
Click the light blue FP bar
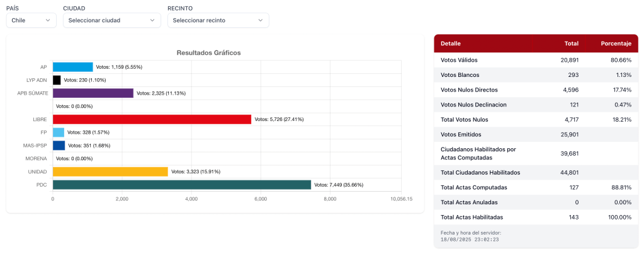pos(59,132)
